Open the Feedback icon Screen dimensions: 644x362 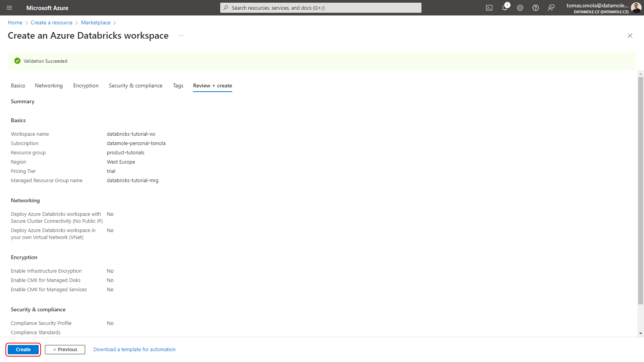pos(551,8)
